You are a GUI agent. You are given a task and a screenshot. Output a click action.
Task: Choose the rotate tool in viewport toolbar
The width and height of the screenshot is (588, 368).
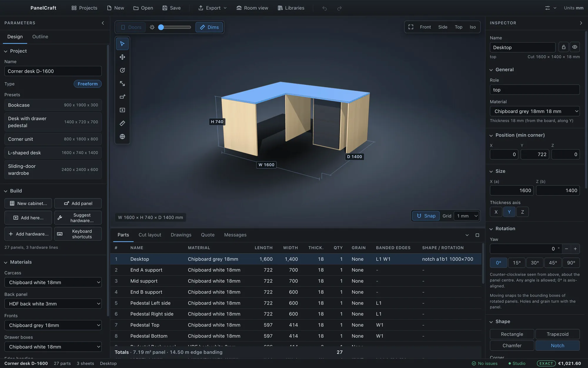point(122,70)
